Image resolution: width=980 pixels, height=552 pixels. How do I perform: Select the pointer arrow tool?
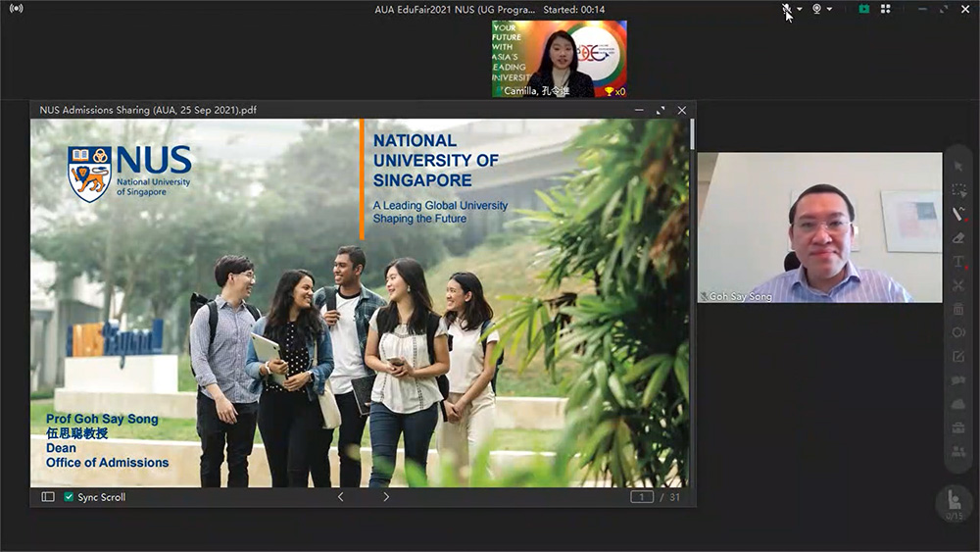(x=958, y=167)
